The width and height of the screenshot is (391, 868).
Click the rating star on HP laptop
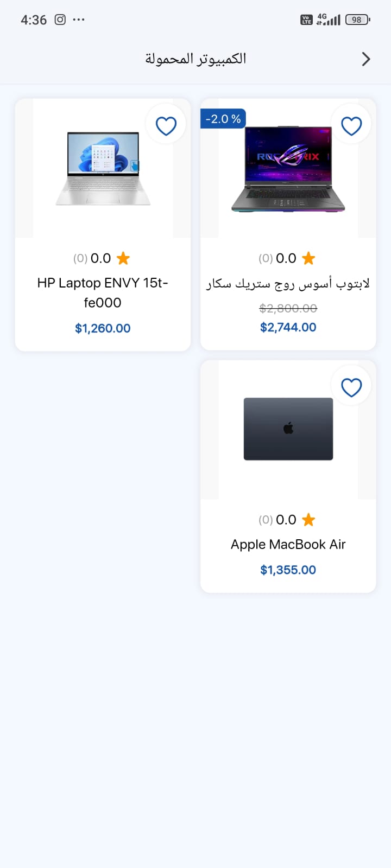[x=123, y=258]
